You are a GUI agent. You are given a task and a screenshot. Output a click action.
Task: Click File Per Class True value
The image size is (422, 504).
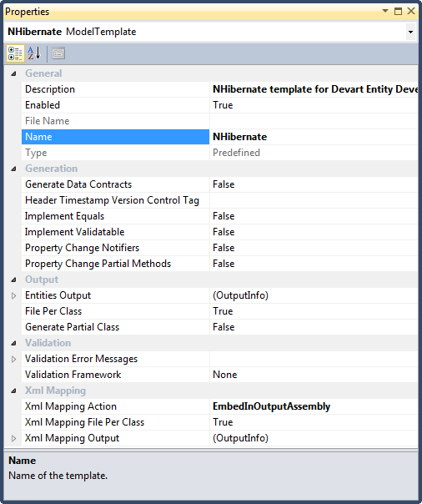223,311
